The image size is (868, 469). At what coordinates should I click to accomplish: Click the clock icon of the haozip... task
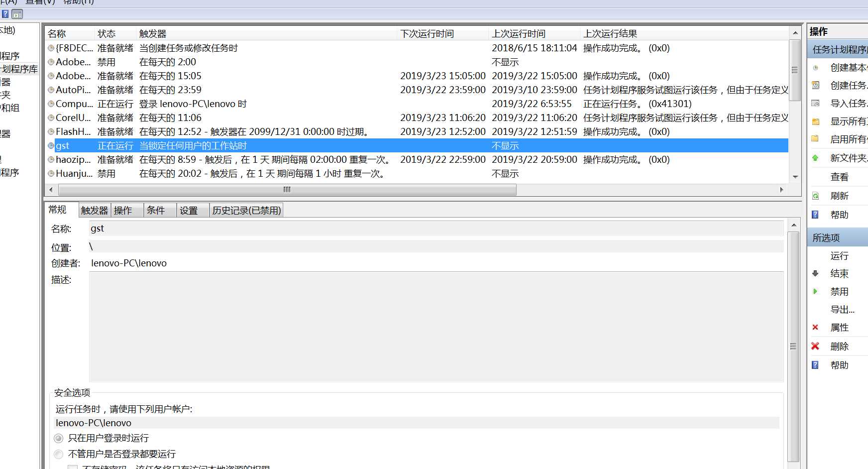51,160
